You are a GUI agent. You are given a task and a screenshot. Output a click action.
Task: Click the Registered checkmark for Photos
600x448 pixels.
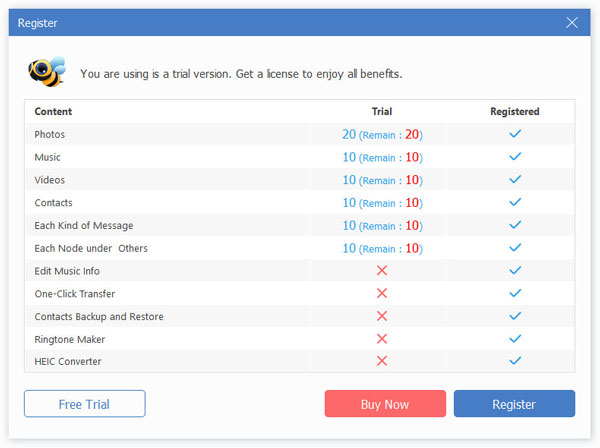coord(515,134)
